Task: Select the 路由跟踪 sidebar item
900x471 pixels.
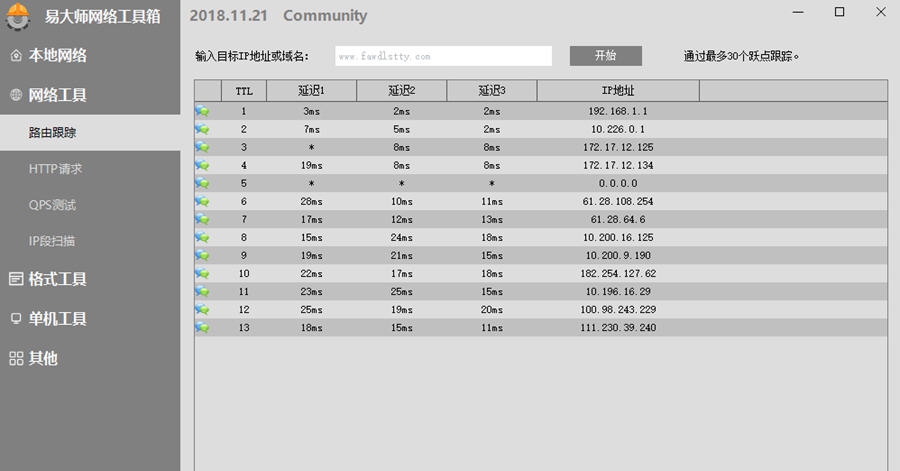Action: (x=52, y=132)
